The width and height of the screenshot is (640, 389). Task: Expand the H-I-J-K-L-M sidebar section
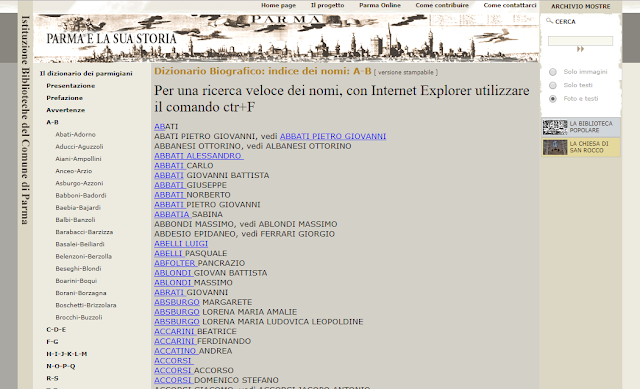[67, 354]
